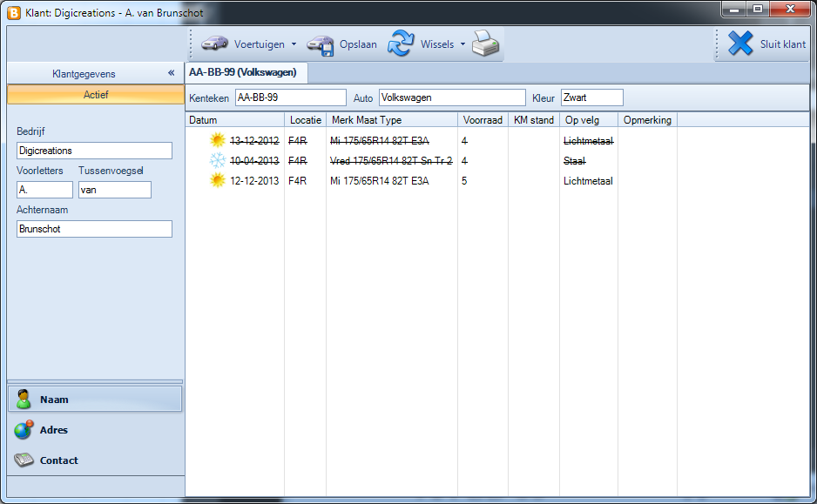Image resolution: width=817 pixels, height=504 pixels.
Task: Click the Vred 175/65R14 82T Sn Tr 2 cell
Action: pos(391,161)
